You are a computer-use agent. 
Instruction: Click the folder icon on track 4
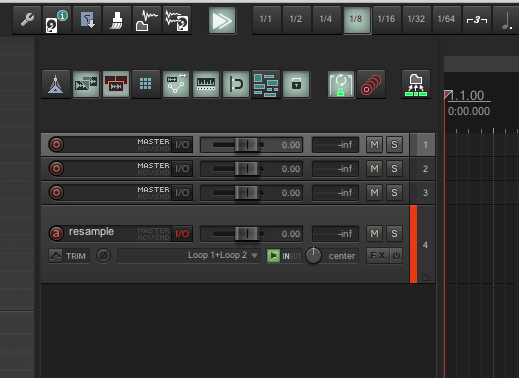coord(426,277)
